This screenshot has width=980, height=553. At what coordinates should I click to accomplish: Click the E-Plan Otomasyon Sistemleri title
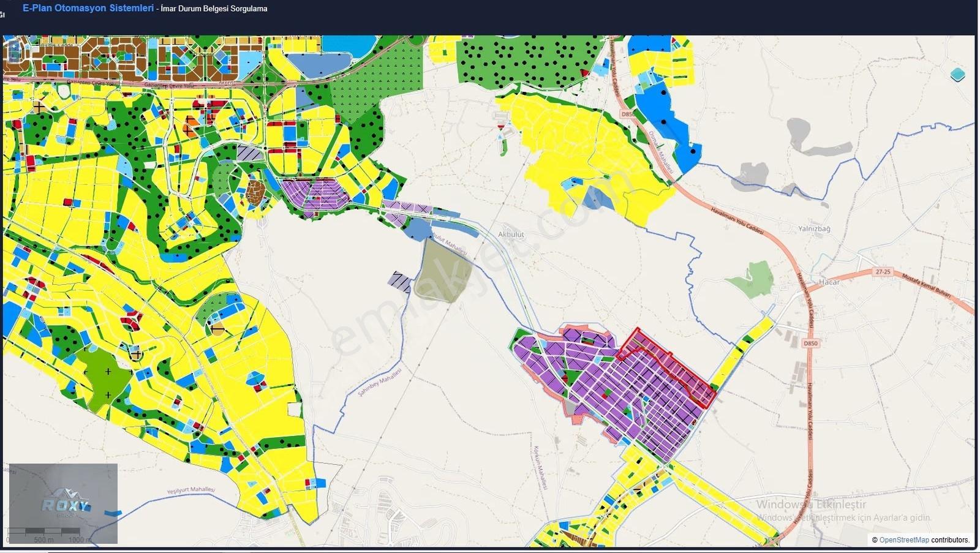(x=88, y=8)
